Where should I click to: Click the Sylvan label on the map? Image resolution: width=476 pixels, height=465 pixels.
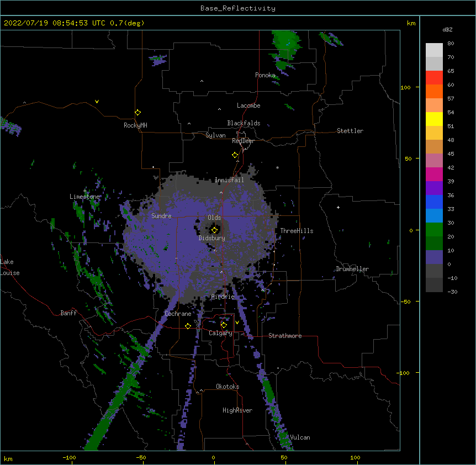[x=215, y=135]
